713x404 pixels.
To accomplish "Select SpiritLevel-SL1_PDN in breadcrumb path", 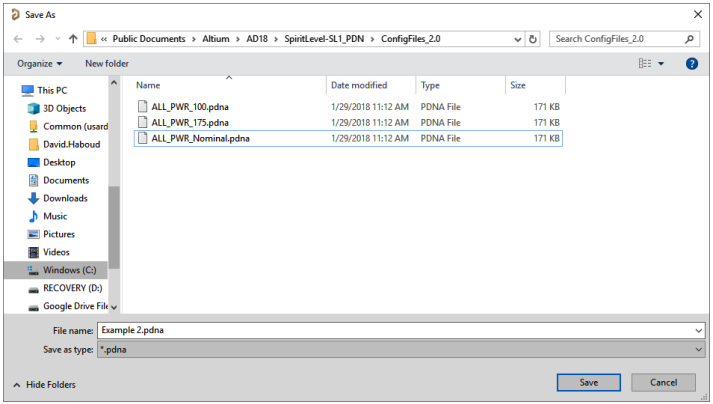I will 324,39.
